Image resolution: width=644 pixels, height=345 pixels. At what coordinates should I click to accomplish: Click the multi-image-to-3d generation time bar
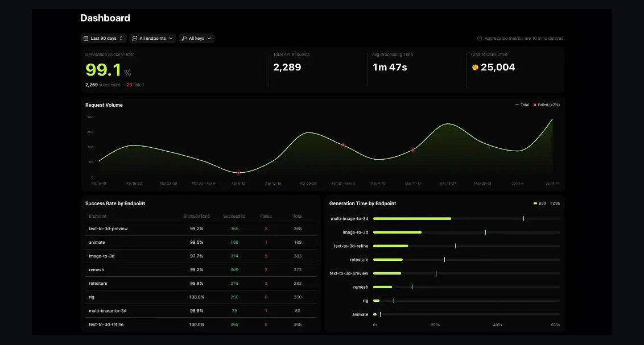click(x=412, y=219)
